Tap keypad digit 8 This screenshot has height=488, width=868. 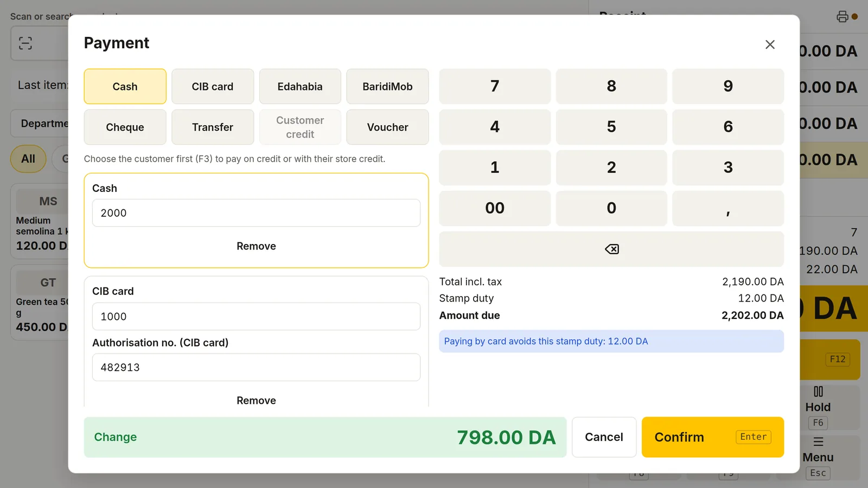coord(611,86)
